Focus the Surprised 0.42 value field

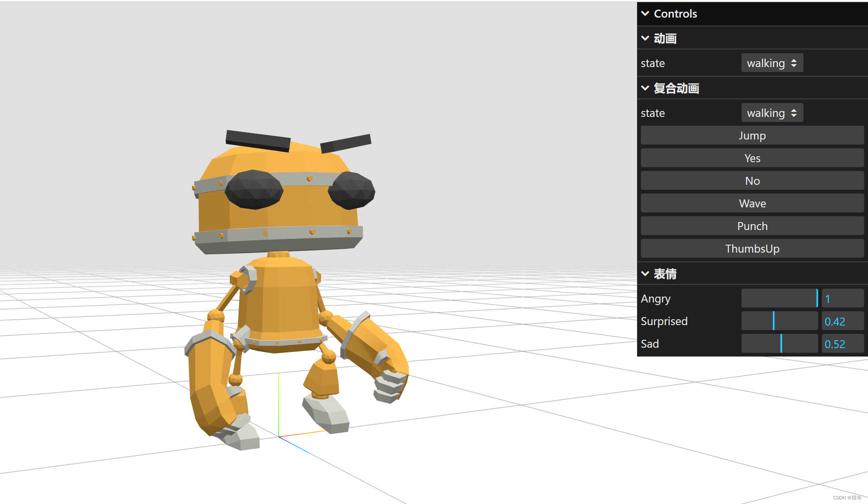click(x=842, y=321)
